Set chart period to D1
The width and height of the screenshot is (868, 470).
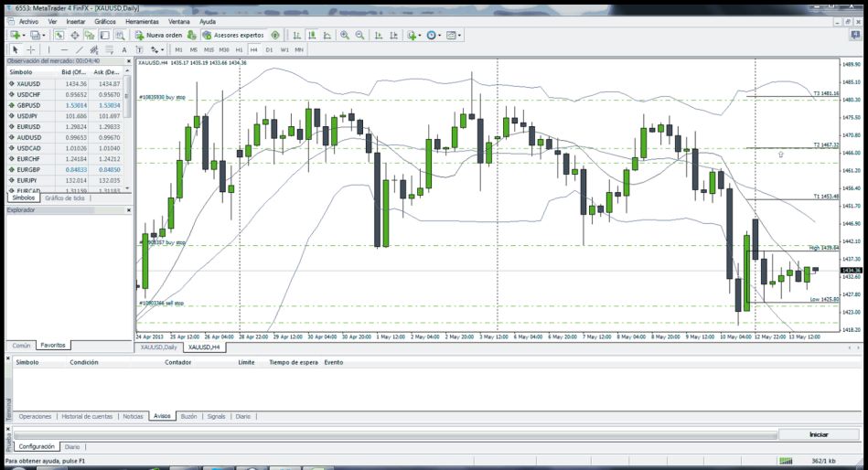269,49
